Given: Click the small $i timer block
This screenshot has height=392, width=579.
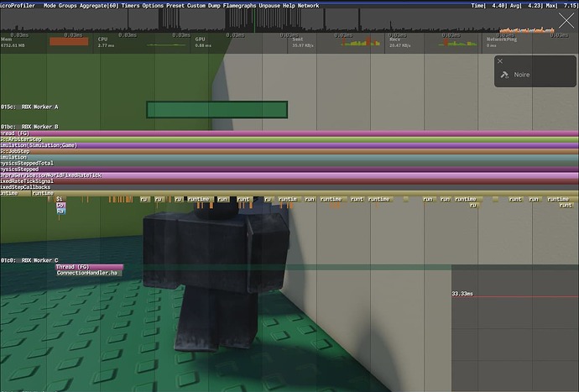Looking at the screenshot, I should point(60,199).
